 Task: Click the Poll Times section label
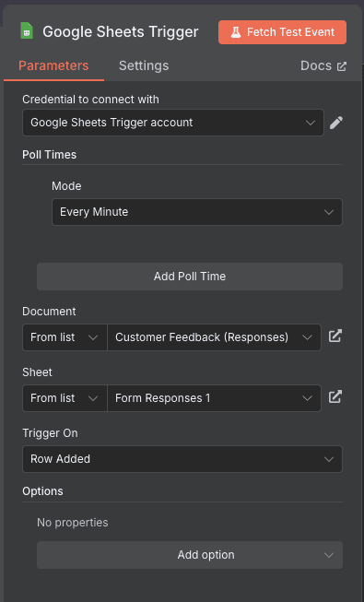tap(49, 155)
